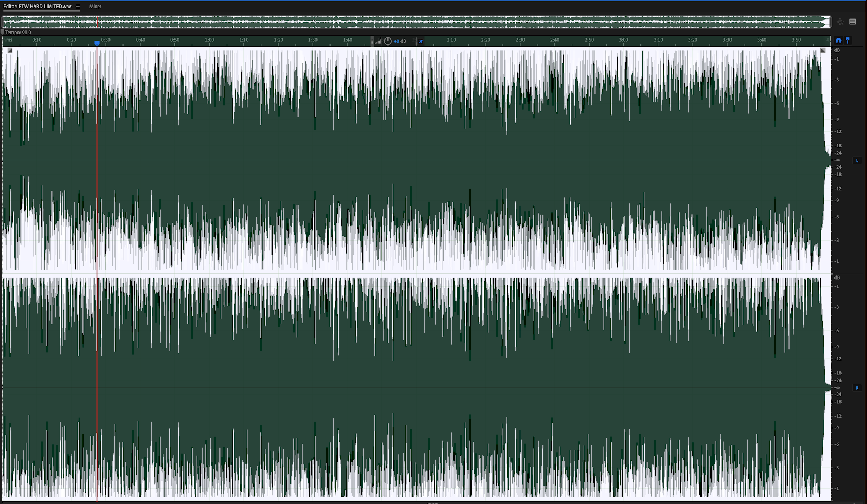Viewport: 867px width, 504px height.
Task: Click the hms time format label
Action: (8, 40)
